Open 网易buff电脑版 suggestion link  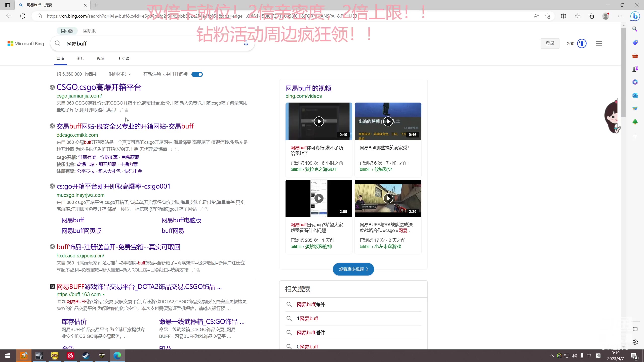181,220
